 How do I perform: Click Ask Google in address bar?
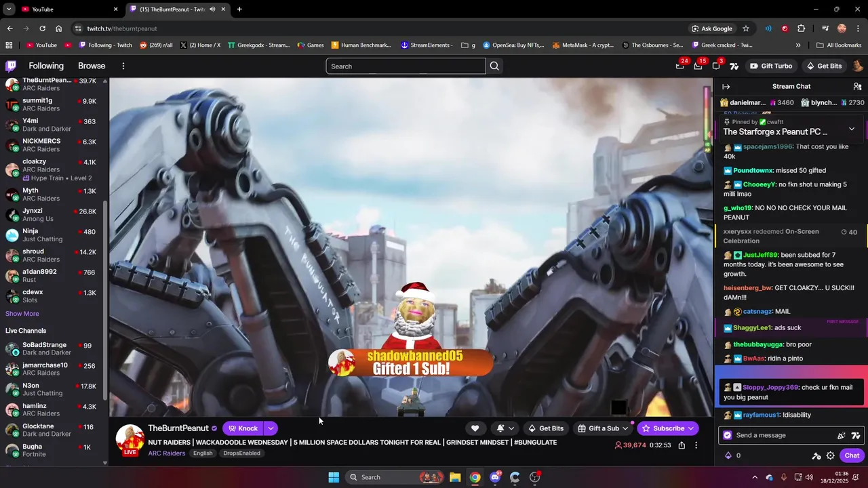click(711, 28)
